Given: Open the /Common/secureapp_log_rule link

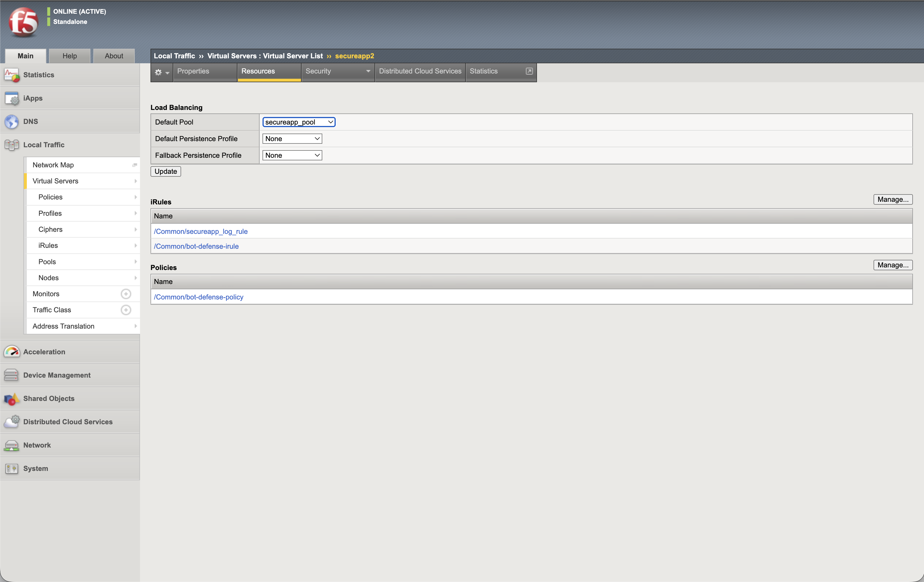Looking at the screenshot, I should pyautogui.click(x=201, y=231).
